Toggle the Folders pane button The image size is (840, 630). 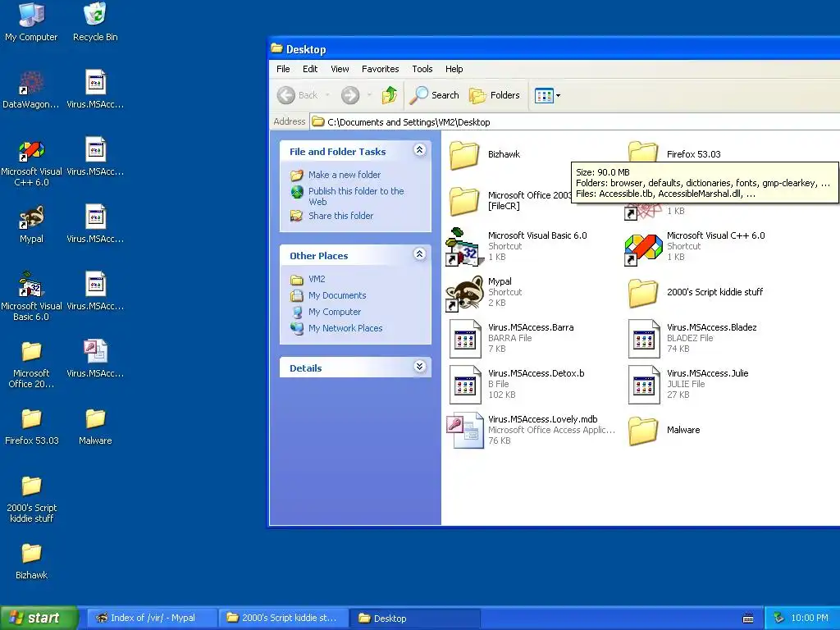point(495,95)
